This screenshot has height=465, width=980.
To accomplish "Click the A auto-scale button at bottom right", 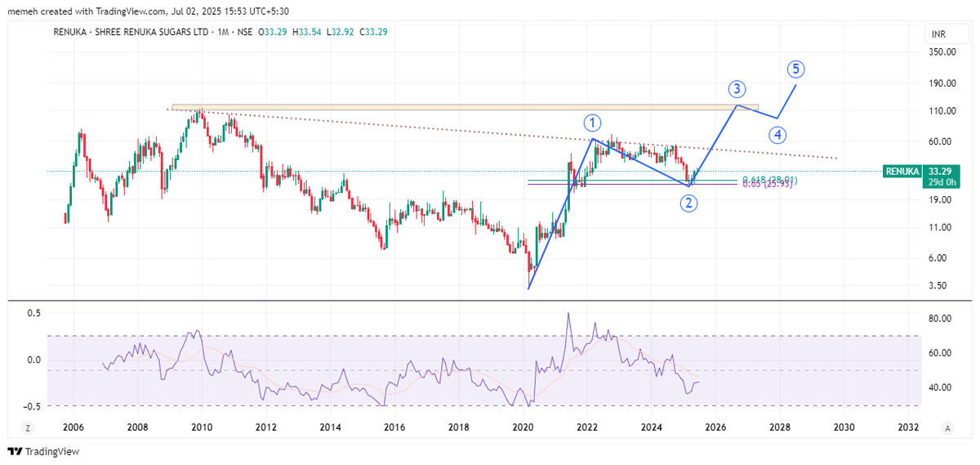I will pos(947,427).
